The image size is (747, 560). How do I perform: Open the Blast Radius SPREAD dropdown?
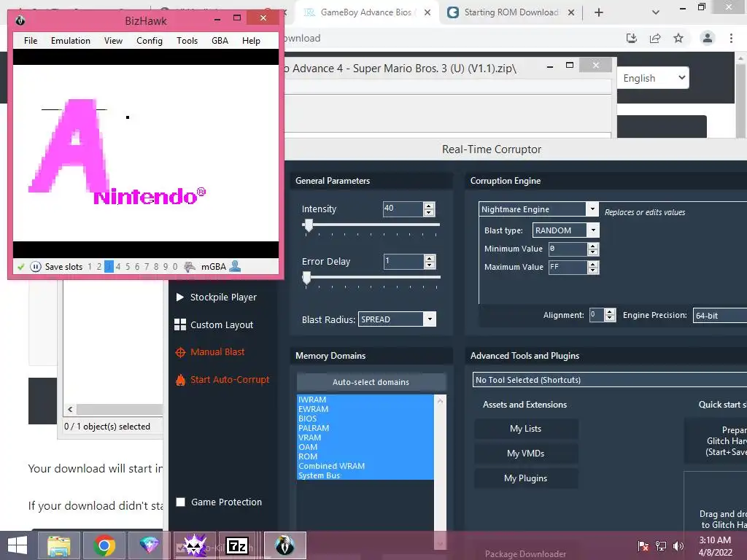pos(429,319)
